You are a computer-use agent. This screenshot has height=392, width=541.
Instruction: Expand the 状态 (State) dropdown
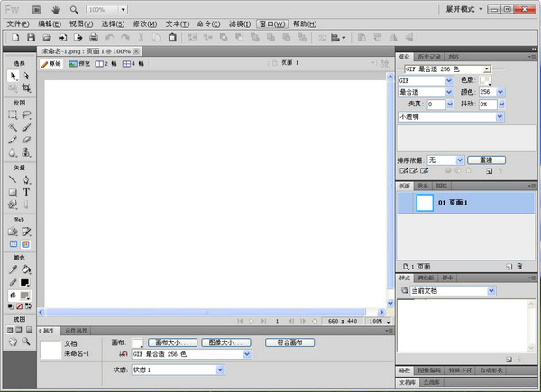coord(178,369)
